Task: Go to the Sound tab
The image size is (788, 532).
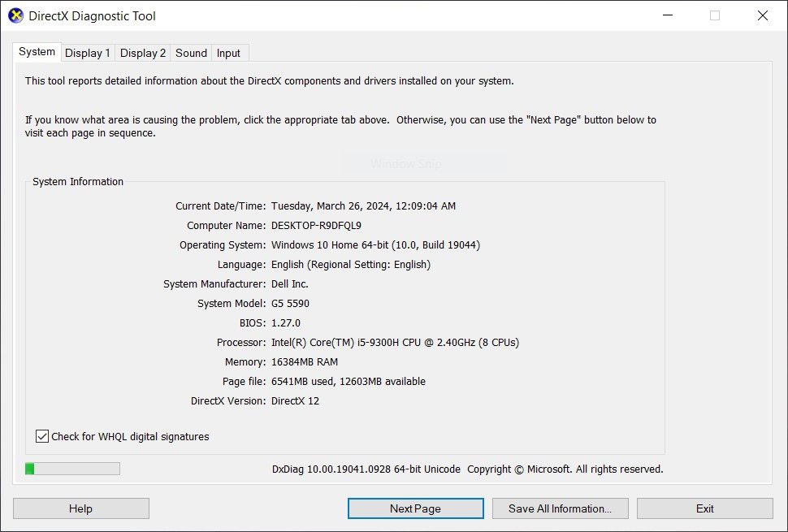Action: coord(191,53)
